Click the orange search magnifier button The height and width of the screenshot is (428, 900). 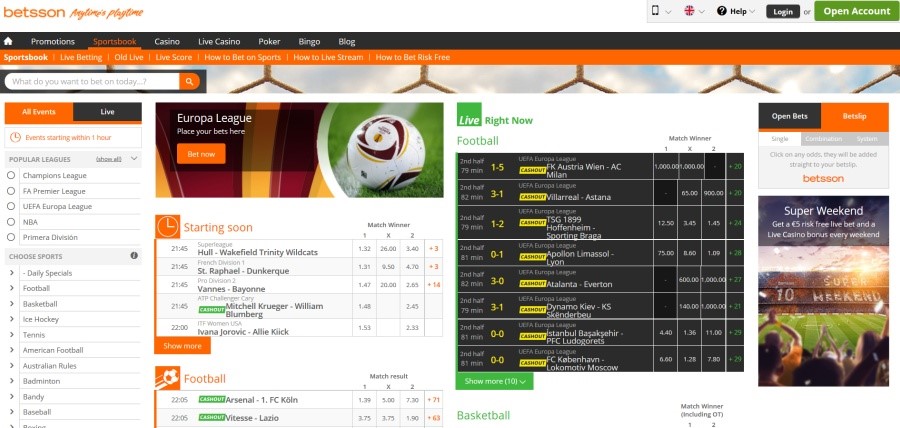click(x=189, y=81)
